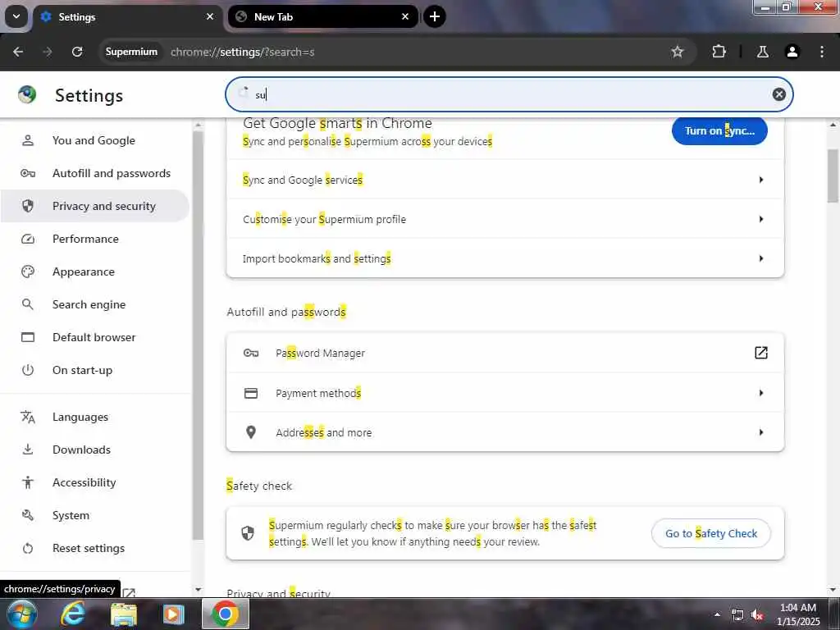
Task: Open Search engine settings section
Action: (x=94, y=304)
